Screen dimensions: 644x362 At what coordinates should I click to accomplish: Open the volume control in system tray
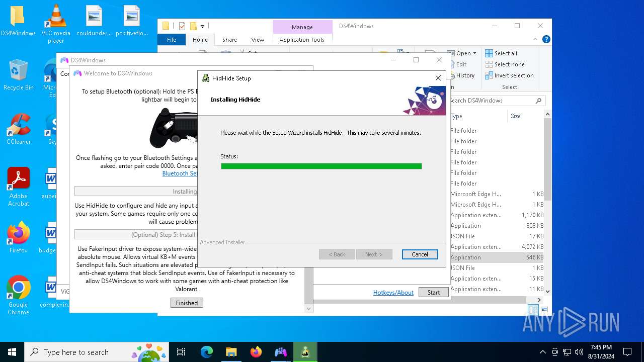(579, 352)
